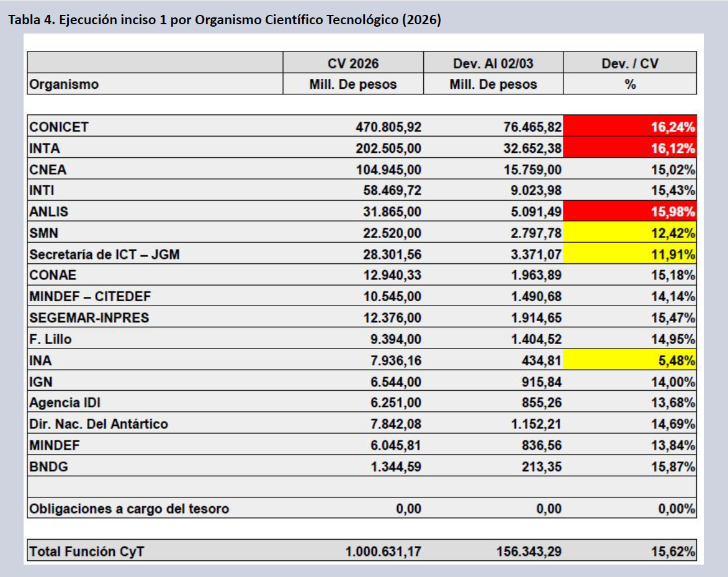Viewport: 728px width, 577px height.
Task: Click 'Obligaciones a cargo del tesoro' row label
Action: point(129,509)
